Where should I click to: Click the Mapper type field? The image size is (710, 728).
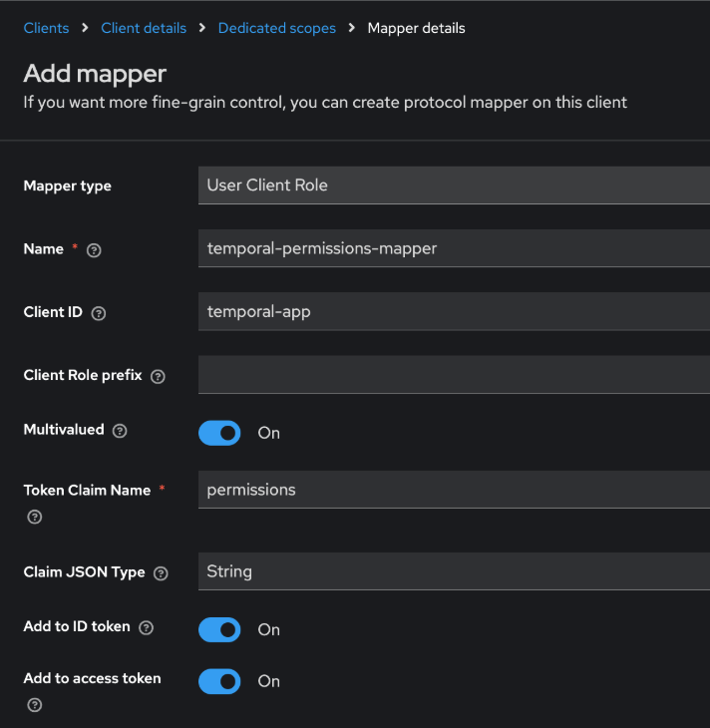pyautogui.click(x=454, y=185)
